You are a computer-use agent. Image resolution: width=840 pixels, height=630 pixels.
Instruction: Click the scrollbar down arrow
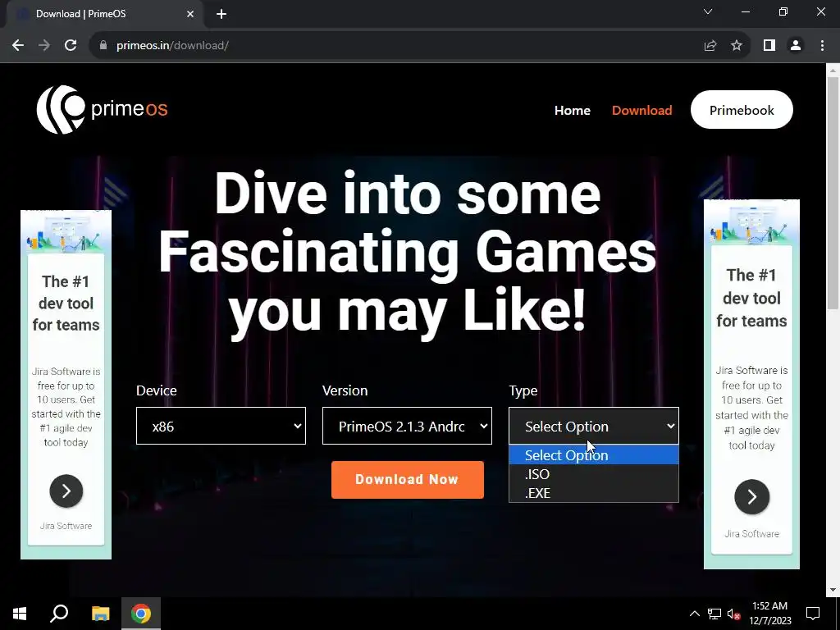833,591
